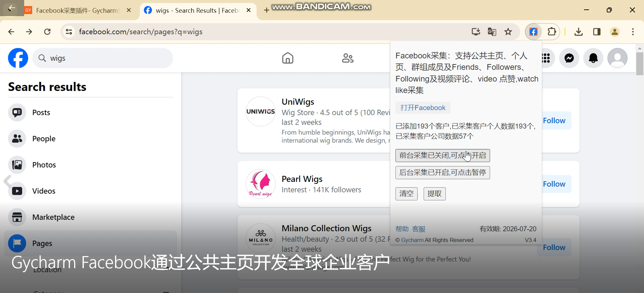Screen dimensions: 644x293
Task: Go forward in browser history
Action: pyautogui.click(x=29, y=32)
